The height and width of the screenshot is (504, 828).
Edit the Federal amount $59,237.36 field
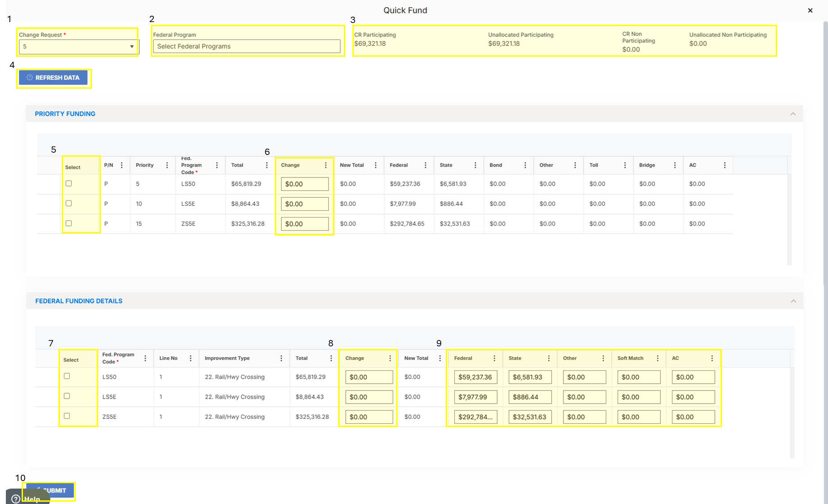pos(476,377)
